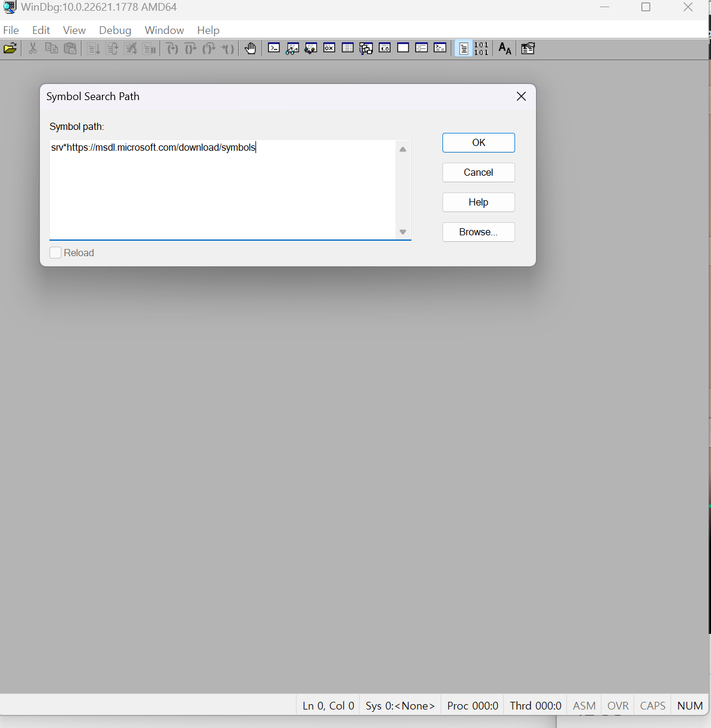The width and height of the screenshot is (711, 728).
Task: Click the Go (run) toolbar icon
Action: pos(93,49)
